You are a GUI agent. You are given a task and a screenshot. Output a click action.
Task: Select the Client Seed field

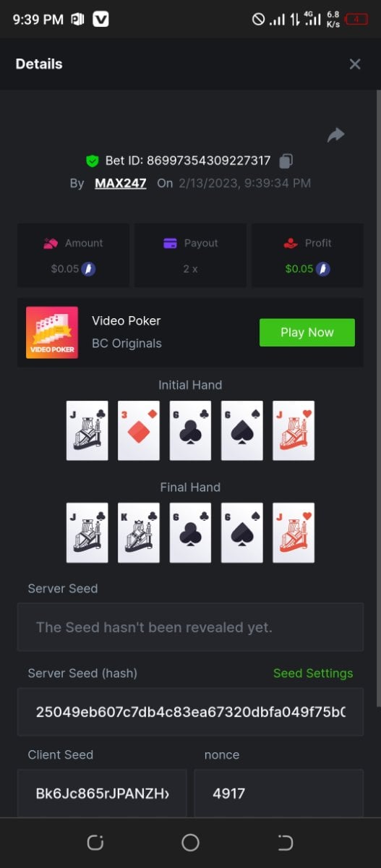[x=102, y=793]
